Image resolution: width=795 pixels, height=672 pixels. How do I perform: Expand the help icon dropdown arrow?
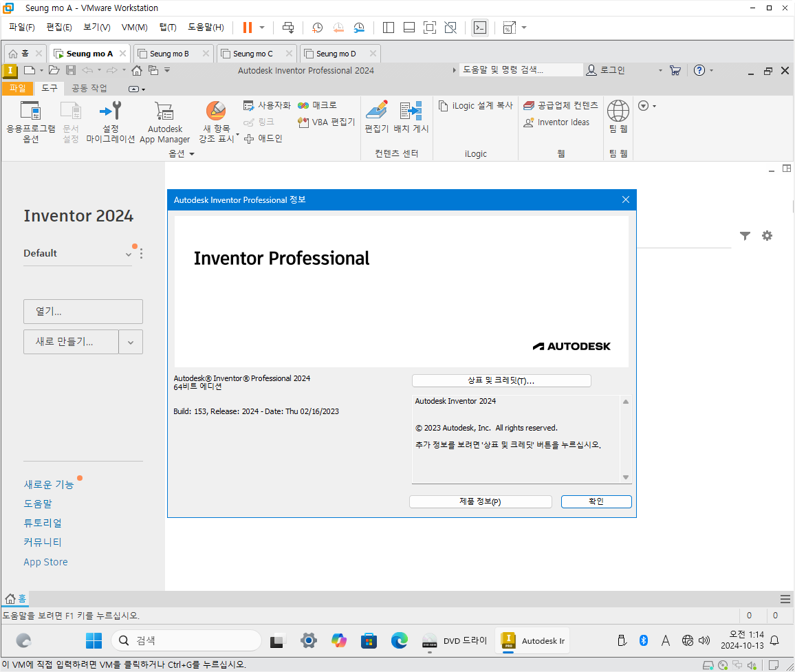(711, 70)
